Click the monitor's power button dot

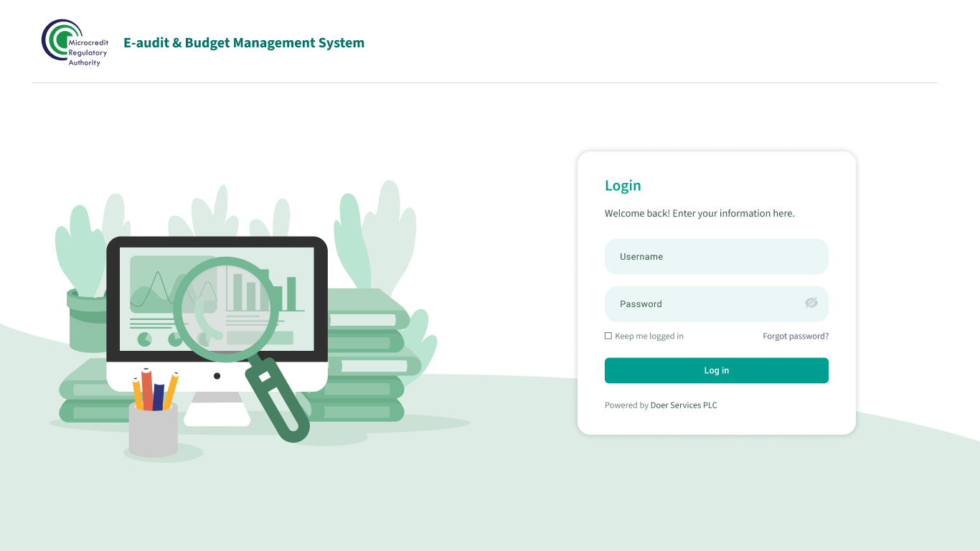coord(217,376)
